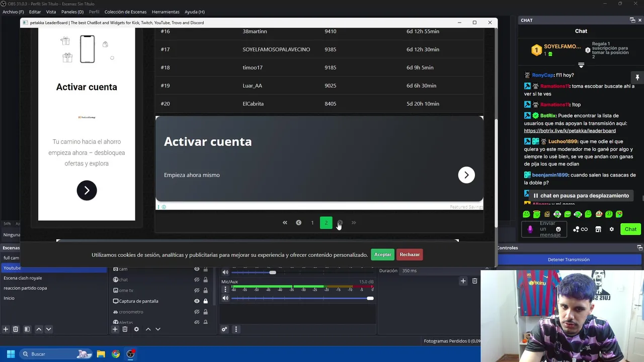Remove selected source with trash icon
The height and width of the screenshot is (362, 644).
[x=125, y=329]
